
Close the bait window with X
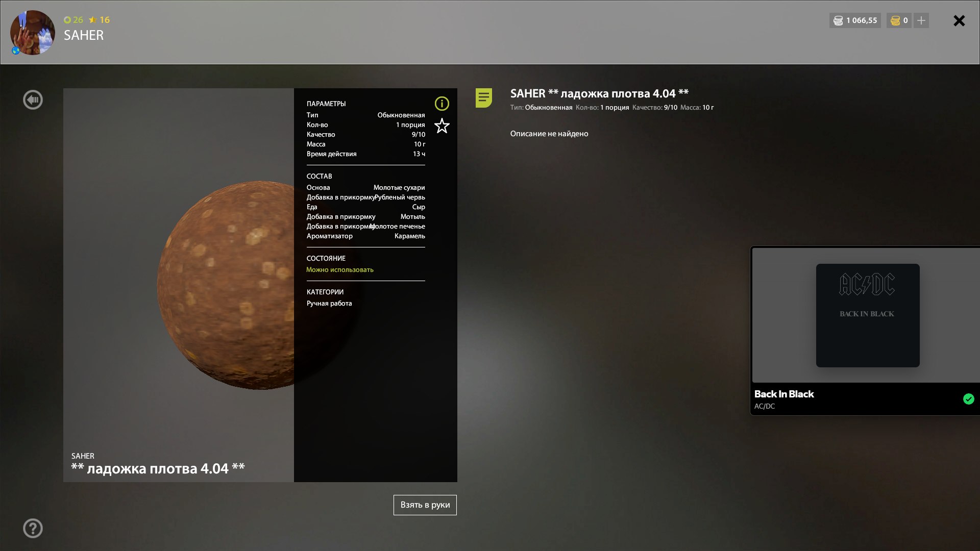click(x=959, y=20)
